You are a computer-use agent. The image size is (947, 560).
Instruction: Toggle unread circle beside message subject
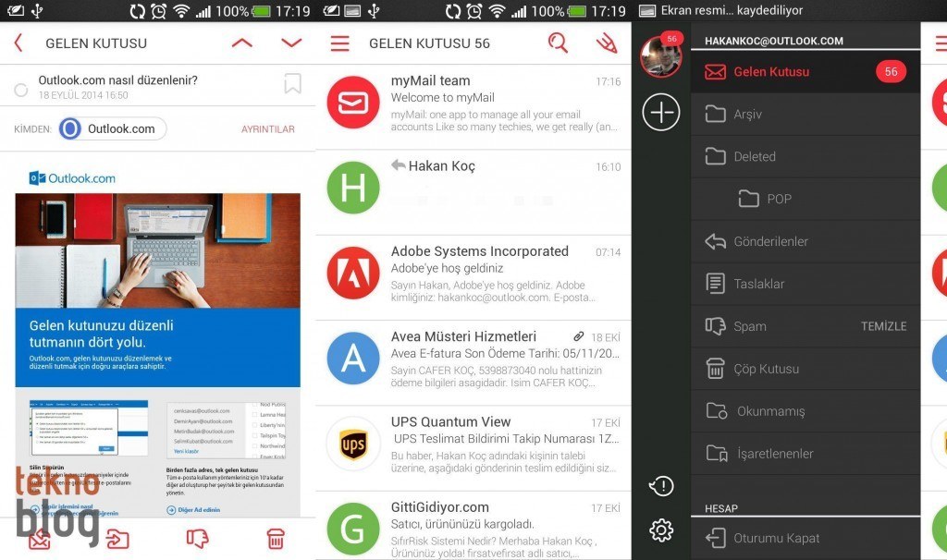pyautogui.click(x=21, y=90)
